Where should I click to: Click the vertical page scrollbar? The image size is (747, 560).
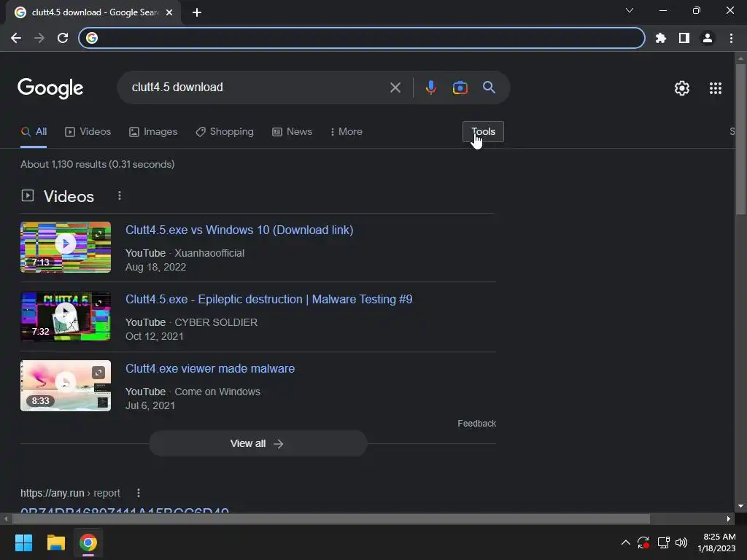click(740, 138)
